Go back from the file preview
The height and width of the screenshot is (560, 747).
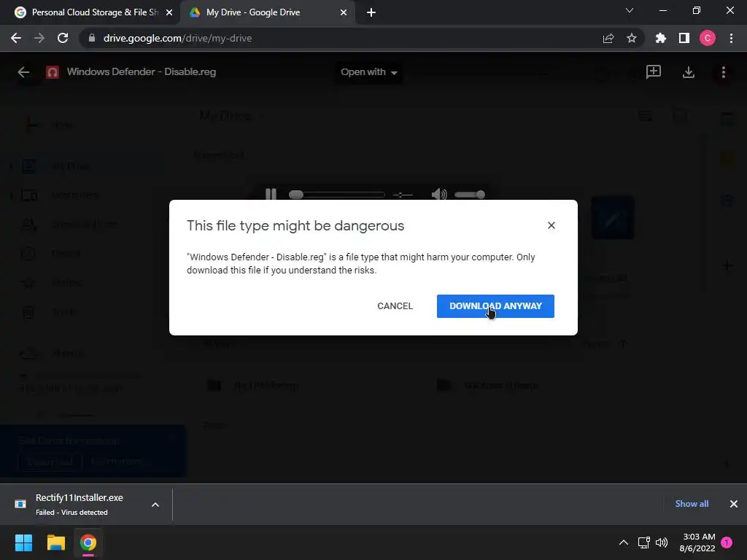coord(23,72)
